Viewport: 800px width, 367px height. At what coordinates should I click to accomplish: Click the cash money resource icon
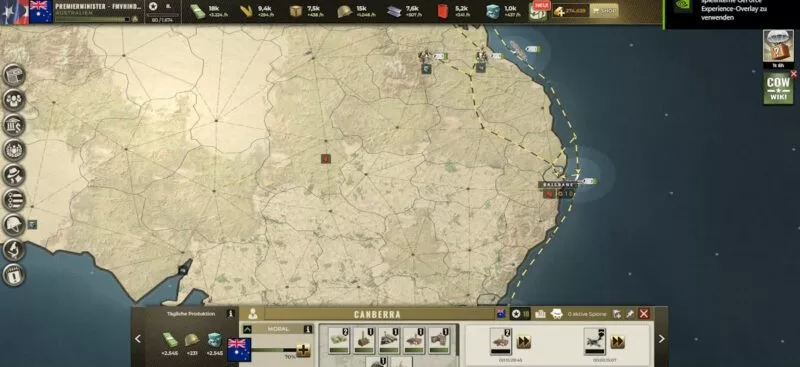pos(197,11)
